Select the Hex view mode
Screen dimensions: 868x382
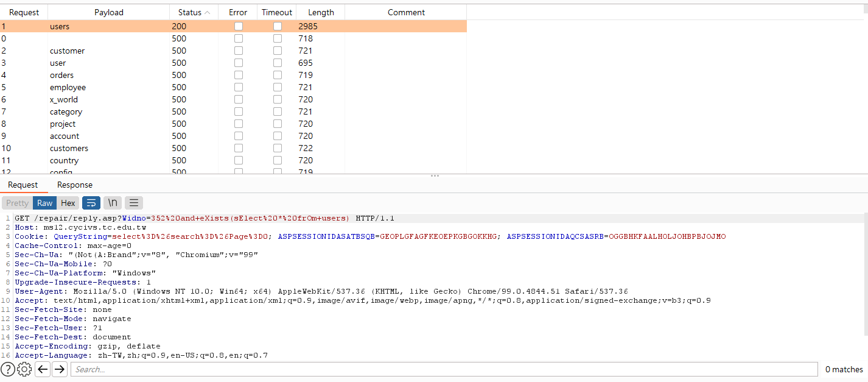(68, 203)
